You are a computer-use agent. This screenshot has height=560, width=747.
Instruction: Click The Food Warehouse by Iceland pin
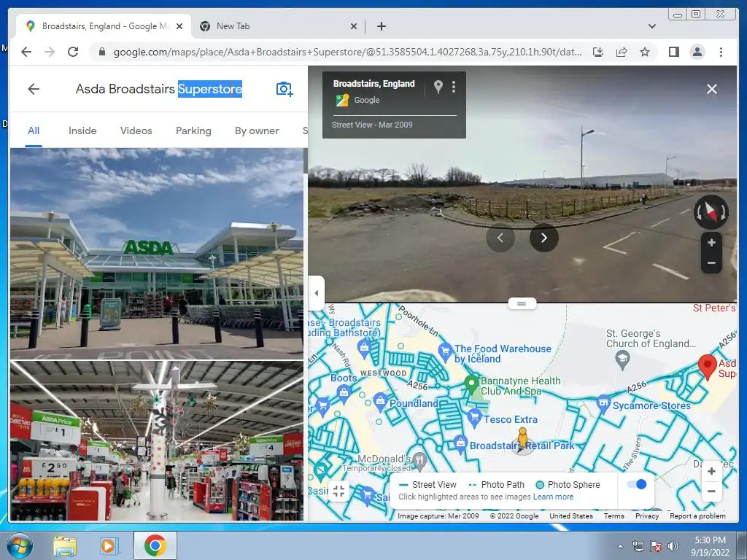coord(445,352)
